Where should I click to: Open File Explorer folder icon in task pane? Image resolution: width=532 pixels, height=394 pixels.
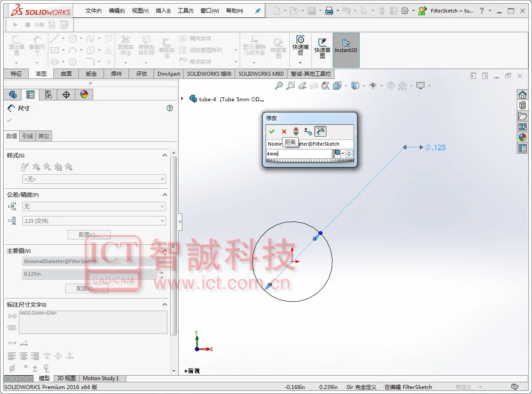coord(523,116)
